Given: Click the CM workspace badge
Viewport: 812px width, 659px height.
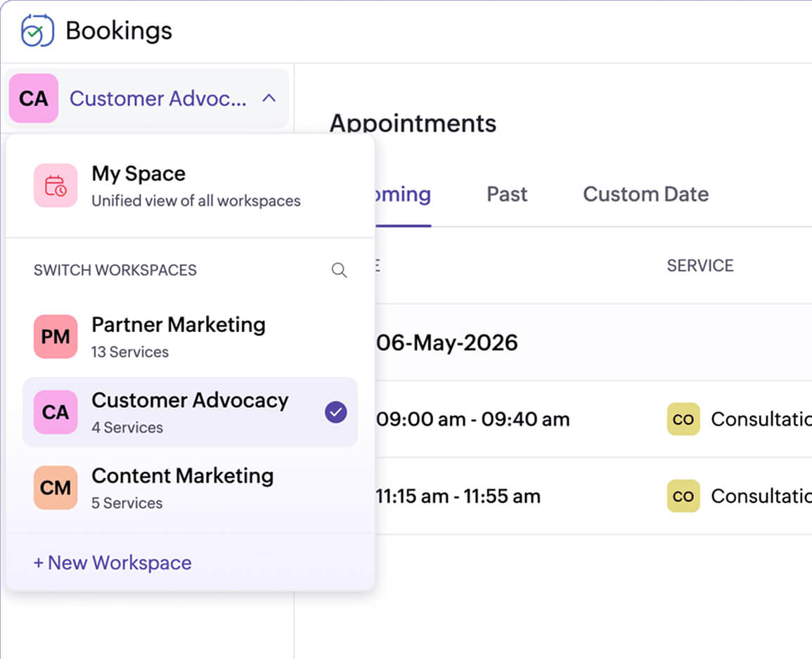Looking at the screenshot, I should [x=56, y=488].
